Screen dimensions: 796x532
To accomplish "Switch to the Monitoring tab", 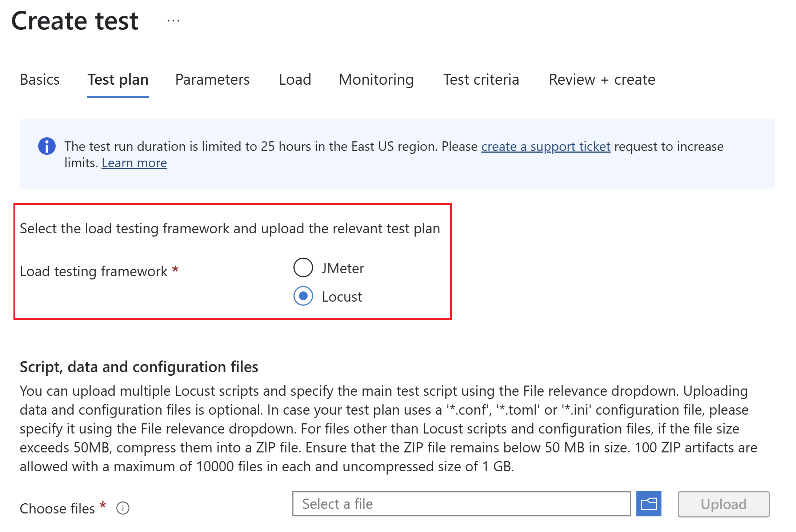I will click(x=376, y=80).
